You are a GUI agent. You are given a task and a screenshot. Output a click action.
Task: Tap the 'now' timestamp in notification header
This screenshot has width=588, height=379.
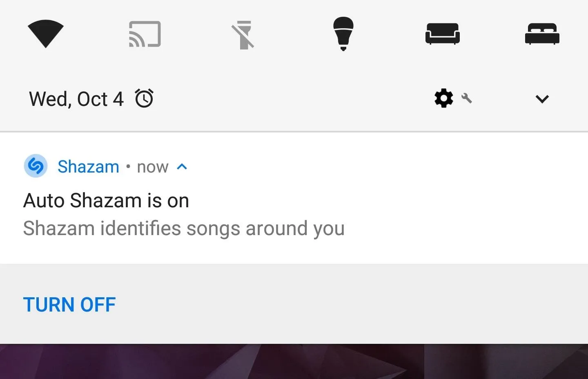pos(153,167)
